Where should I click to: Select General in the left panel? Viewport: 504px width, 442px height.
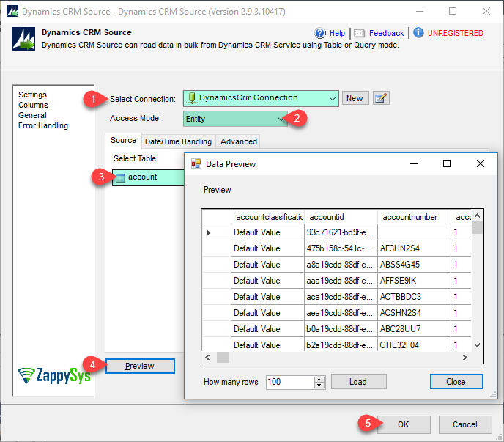click(x=32, y=115)
